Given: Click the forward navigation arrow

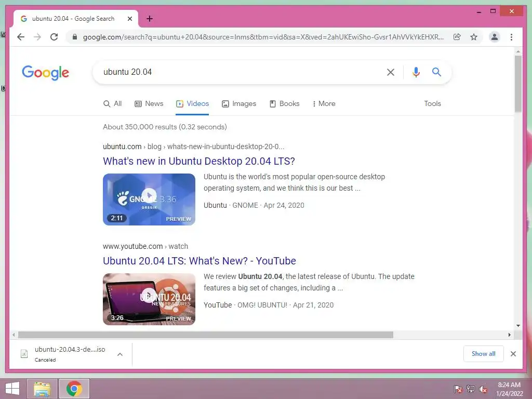Looking at the screenshot, I should click(37, 37).
